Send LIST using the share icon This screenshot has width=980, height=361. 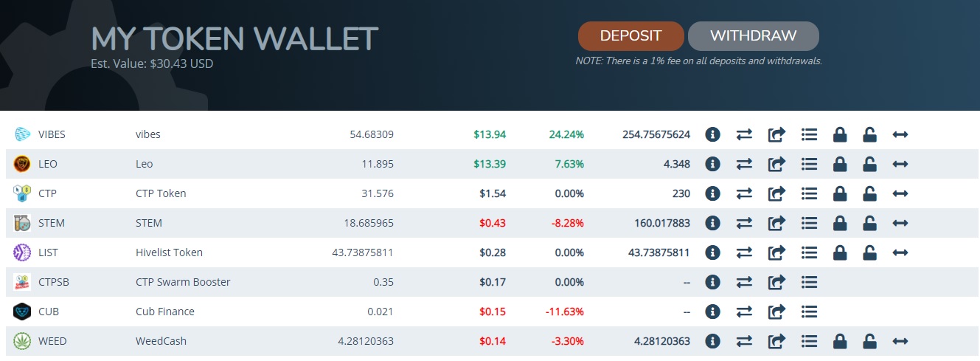pyautogui.click(x=776, y=252)
